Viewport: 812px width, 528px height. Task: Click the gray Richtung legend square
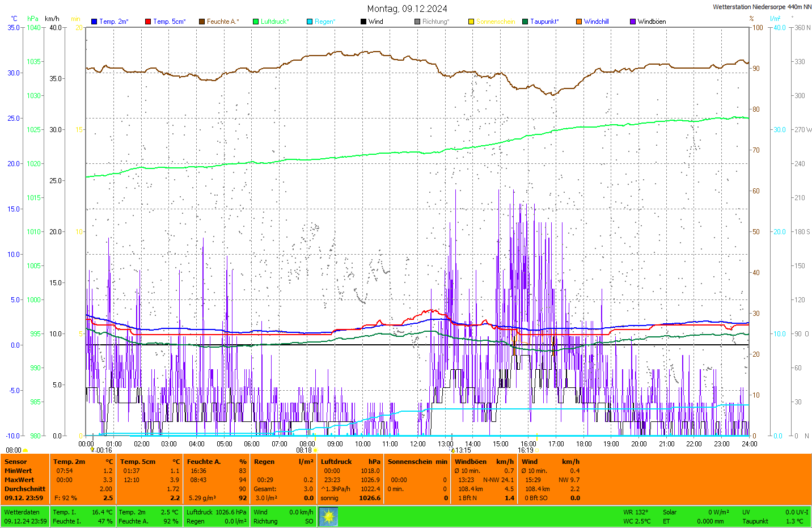[417, 22]
